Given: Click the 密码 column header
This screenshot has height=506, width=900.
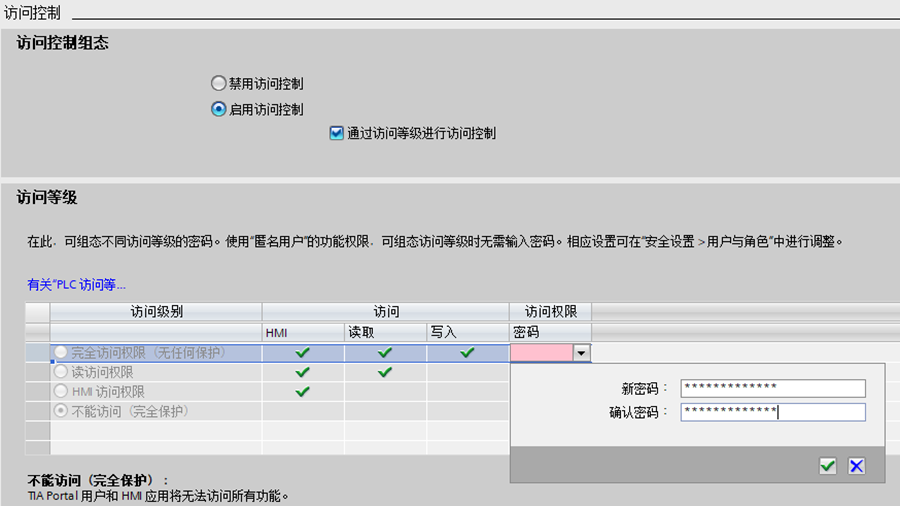Looking at the screenshot, I should pyautogui.click(x=526, y=332).
